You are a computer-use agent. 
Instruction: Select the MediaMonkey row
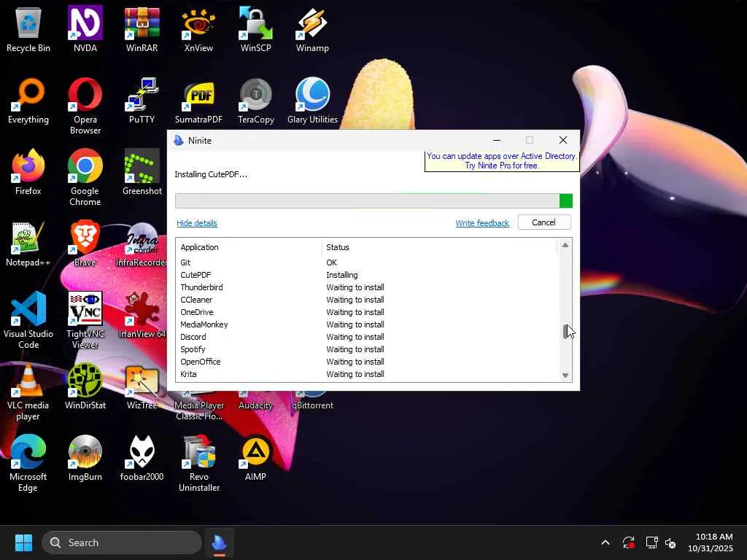coord(367,324)
